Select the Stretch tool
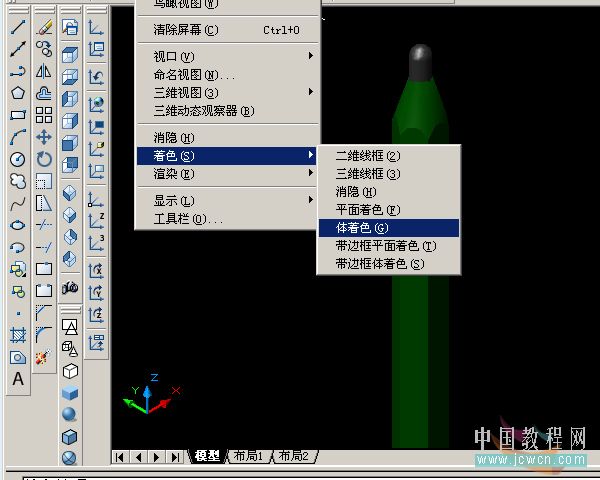This screenshot has height=480, width=600. [x=44, y=203]
